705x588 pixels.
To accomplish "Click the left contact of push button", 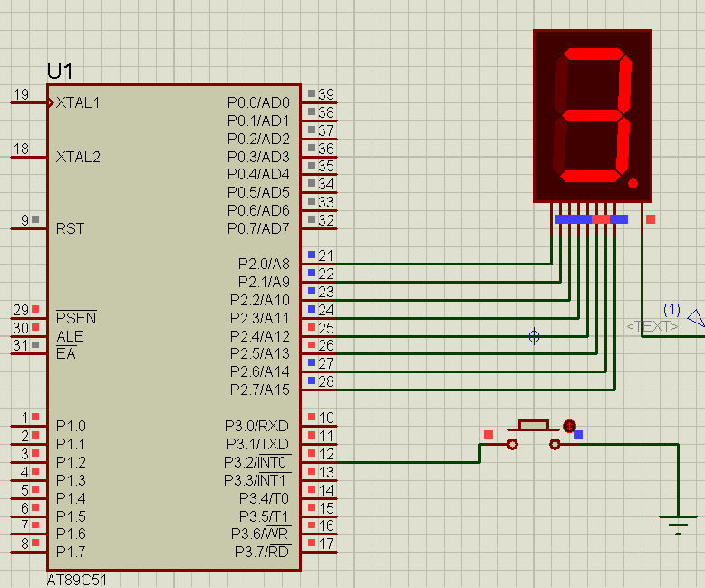I will click(x=512, y=445).
